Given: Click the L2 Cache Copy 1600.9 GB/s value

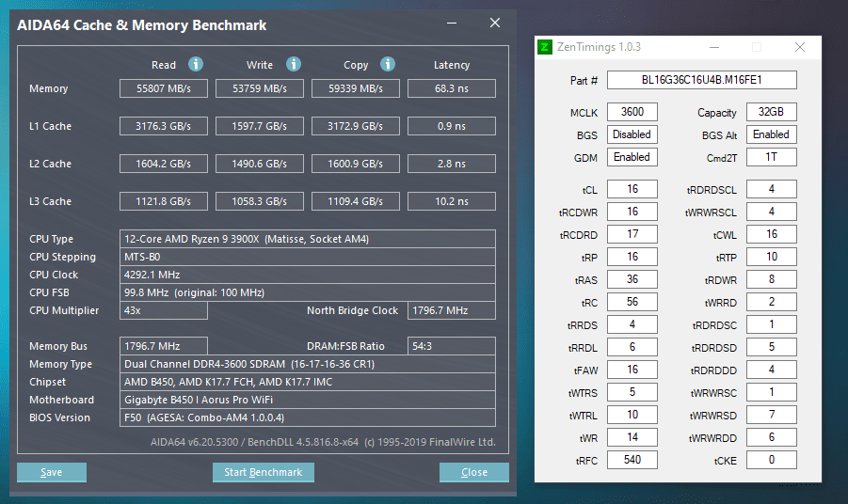Looking at the screenshot, I should (356, 164).
